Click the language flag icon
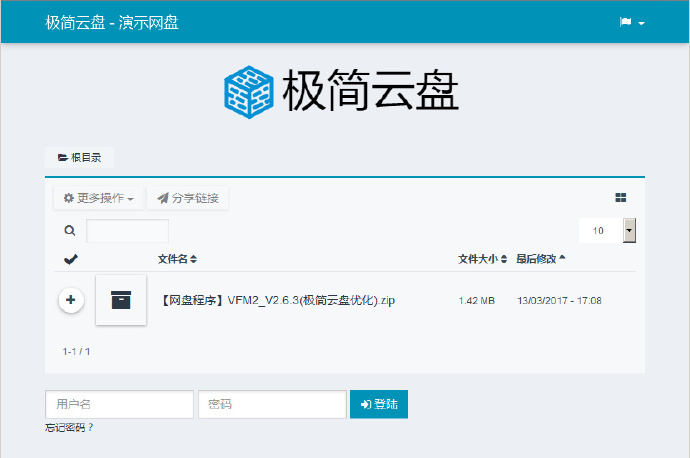Screen dimensions: 690x458 (x=625, y=22)
